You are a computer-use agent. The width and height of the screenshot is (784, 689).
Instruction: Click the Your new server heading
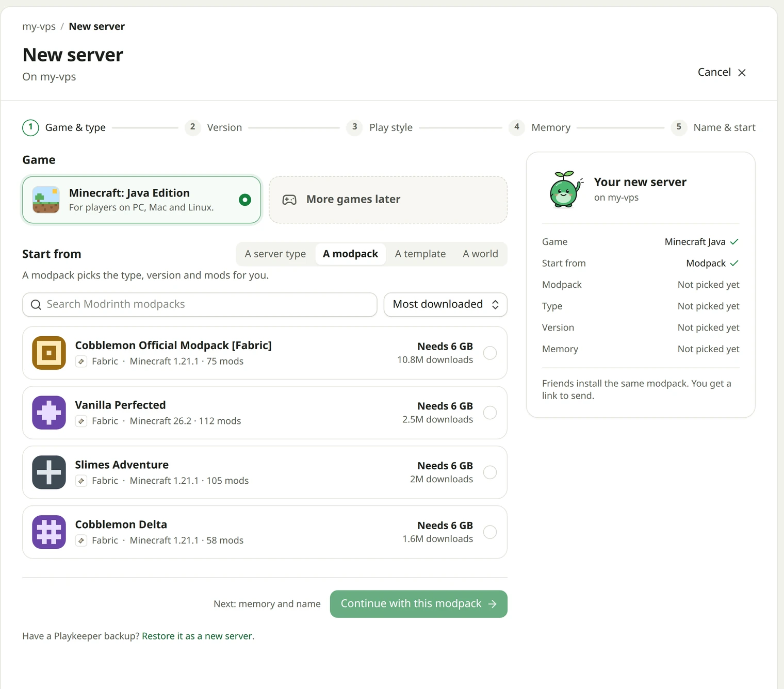click(640, 183)
